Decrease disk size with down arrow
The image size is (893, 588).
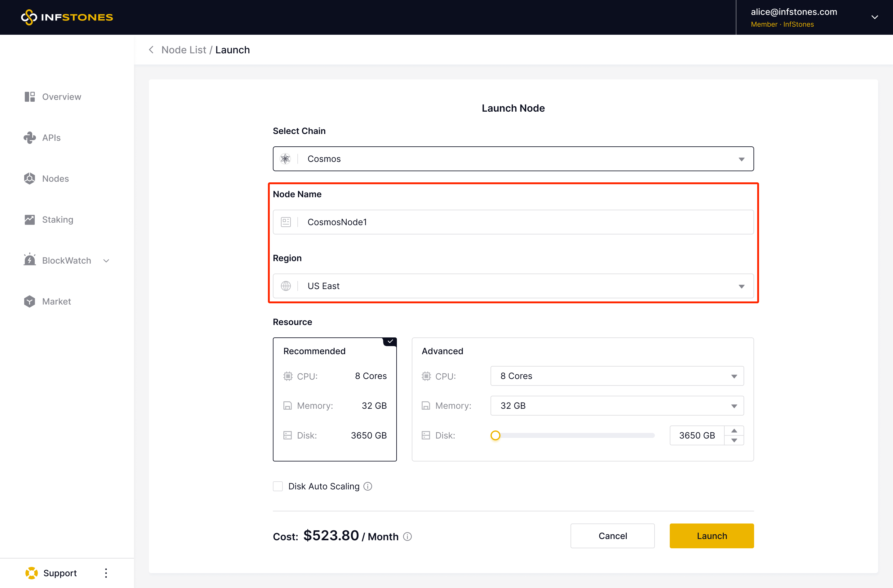pyautogui.click(x=734, y=440)
